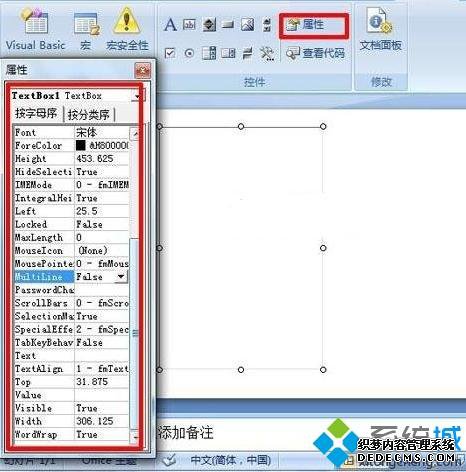Select the TextAlign property row
This screenshot has height=472, width=466.
tap(71, 369)
